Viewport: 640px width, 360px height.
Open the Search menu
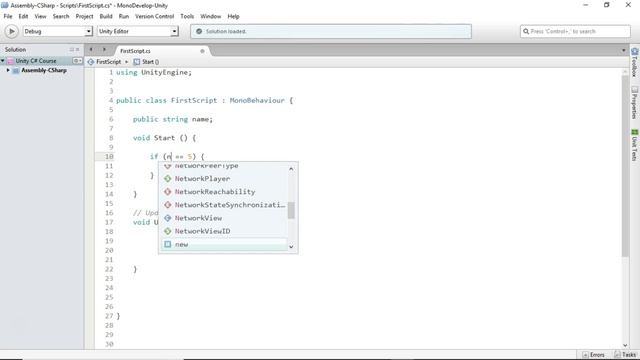click(61, 16)
